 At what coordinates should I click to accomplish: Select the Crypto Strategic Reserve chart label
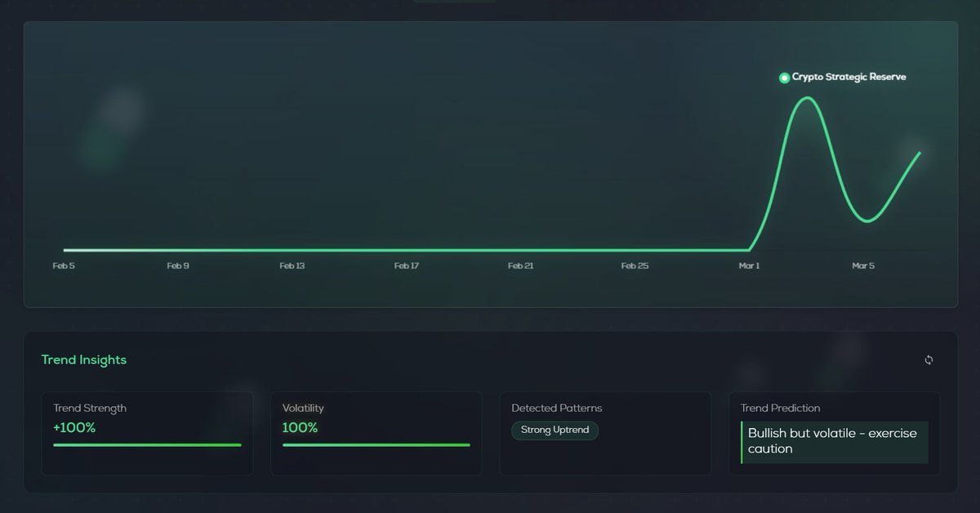point(849,77)
